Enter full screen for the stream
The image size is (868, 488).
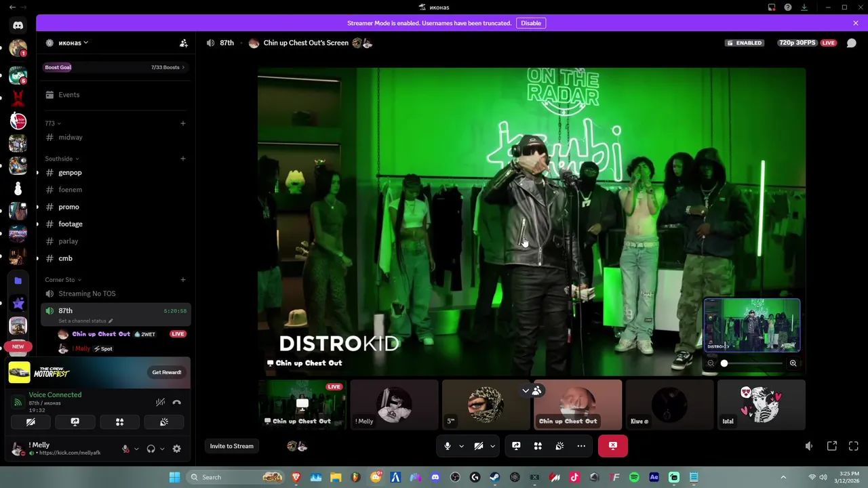(x=854, y=446)
